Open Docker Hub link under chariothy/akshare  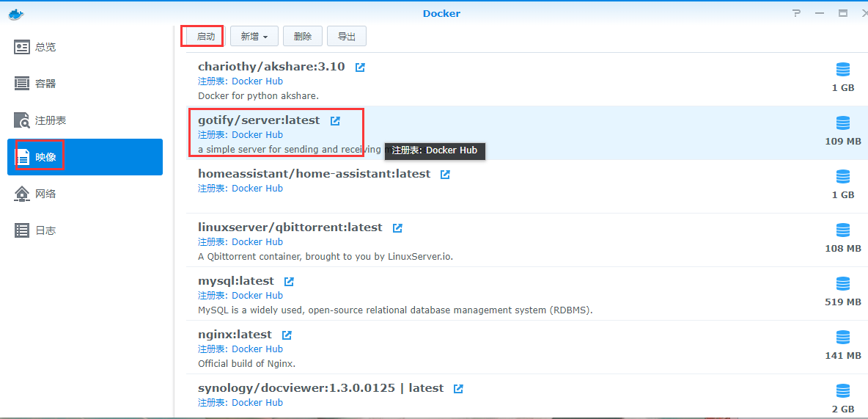point(257,81)
